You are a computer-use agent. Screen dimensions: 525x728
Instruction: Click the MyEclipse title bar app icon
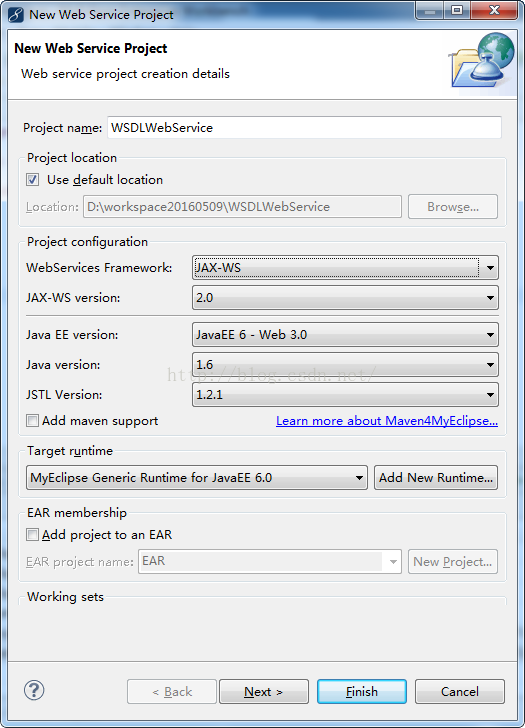[16, 15]
